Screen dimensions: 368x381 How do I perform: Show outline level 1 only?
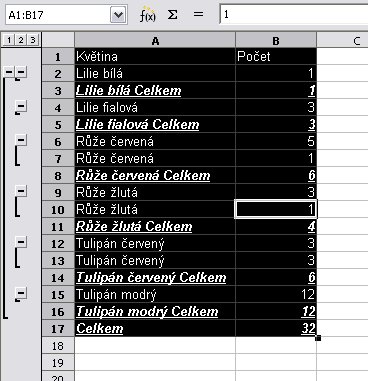[9, 40]
